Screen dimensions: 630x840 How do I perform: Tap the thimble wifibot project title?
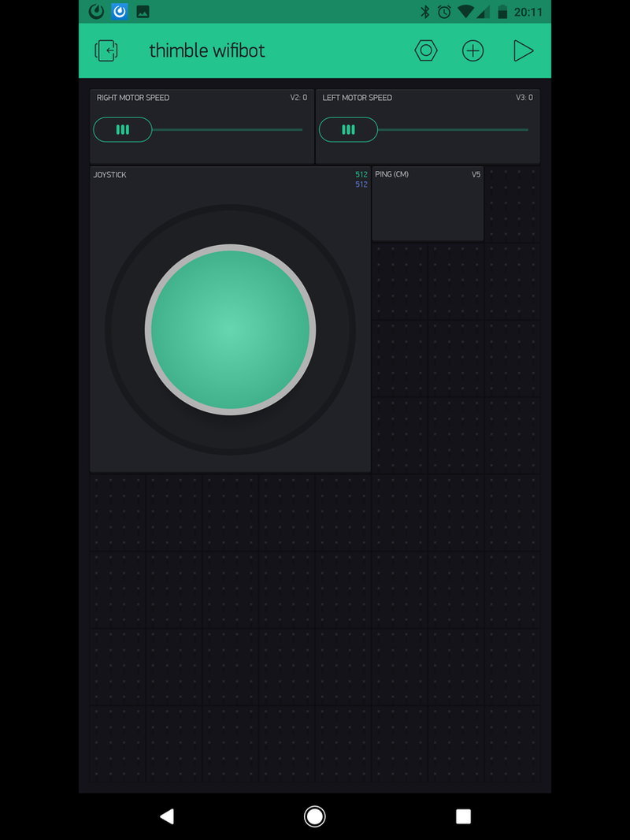[207, 51]
